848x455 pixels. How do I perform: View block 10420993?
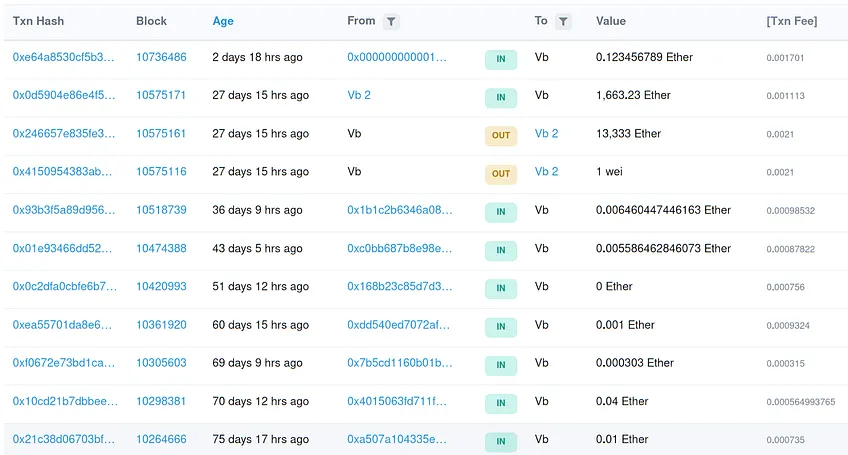[x=161, y=286]
